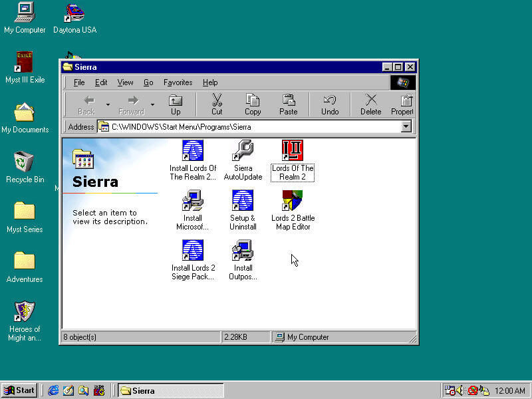Click the Delete toolbar button

pyautogui.click(x=370, y=104)
